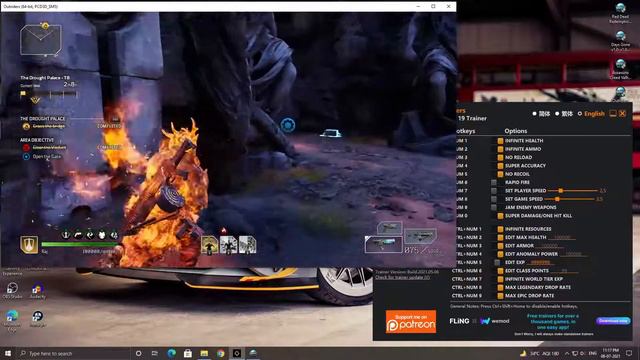Click the Support me on Patreon button
640x360 pixels.
[x=411, y=322]
